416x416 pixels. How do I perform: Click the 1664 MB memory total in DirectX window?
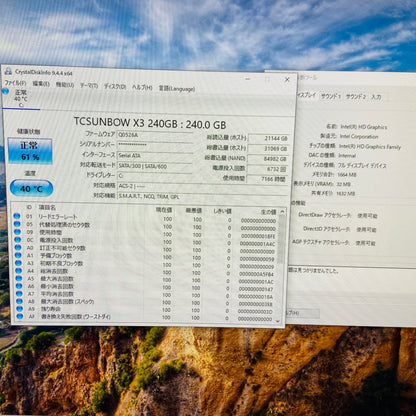point(347,175)
